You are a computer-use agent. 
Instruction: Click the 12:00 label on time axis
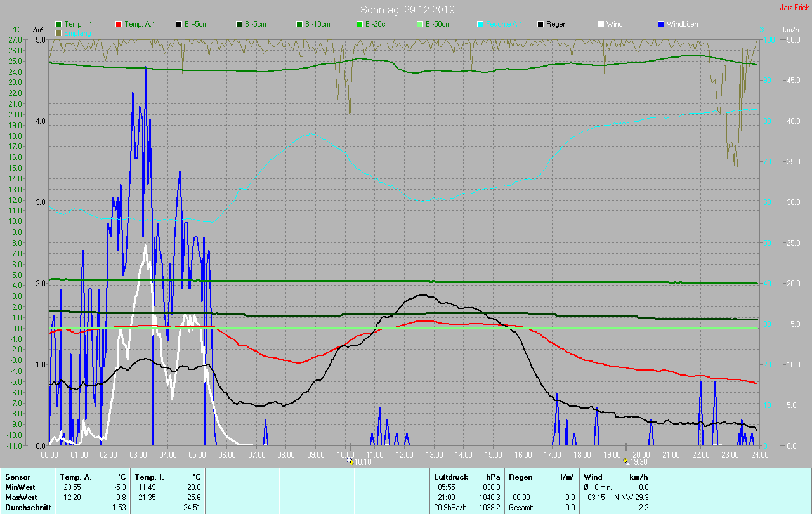point(404,455)
